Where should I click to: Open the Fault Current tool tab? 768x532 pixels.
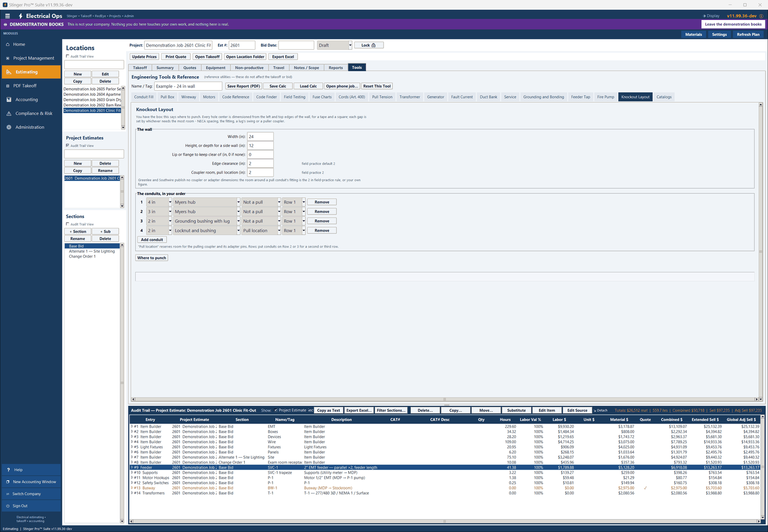coord(462,97)
